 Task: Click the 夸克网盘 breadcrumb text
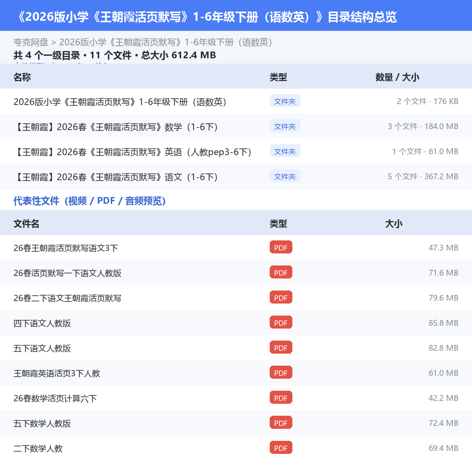pos(31,42)
